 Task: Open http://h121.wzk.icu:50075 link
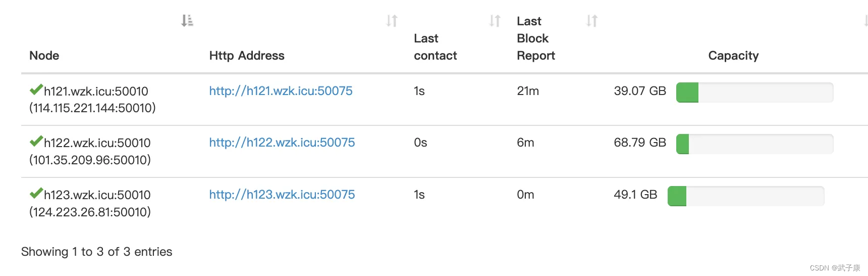[281, 91]
